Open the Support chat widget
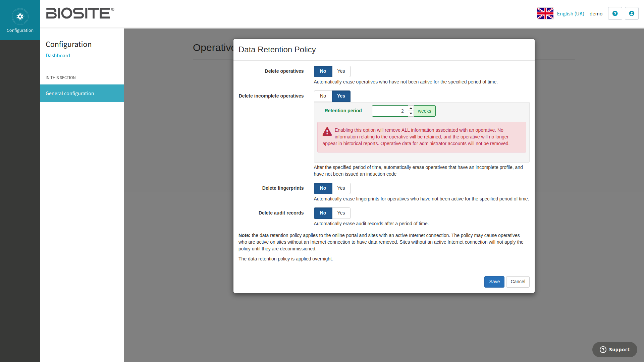 tap(614, 350)
